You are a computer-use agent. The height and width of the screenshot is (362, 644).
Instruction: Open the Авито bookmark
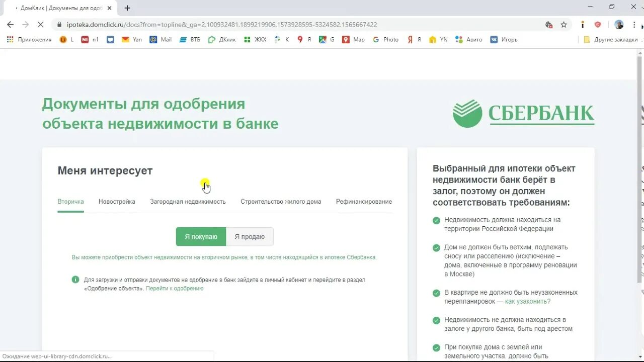(468, 39)
